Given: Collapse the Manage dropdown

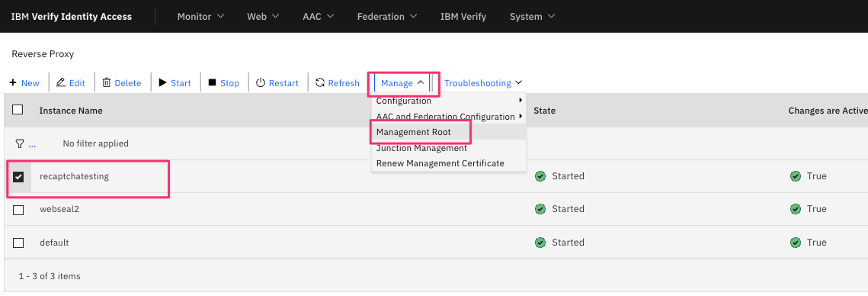Looking at the screenshot, I should click(x=403, y=83).
